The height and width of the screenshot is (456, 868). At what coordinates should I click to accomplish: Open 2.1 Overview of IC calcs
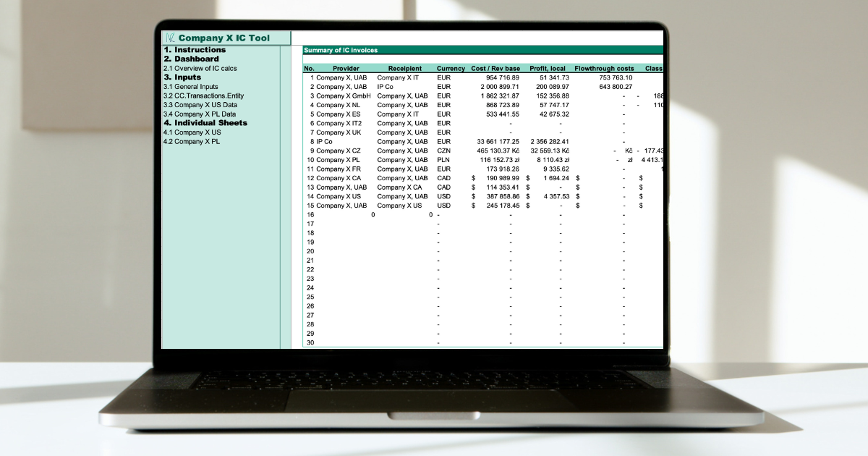pyautogui.click(x=200, y=68)
